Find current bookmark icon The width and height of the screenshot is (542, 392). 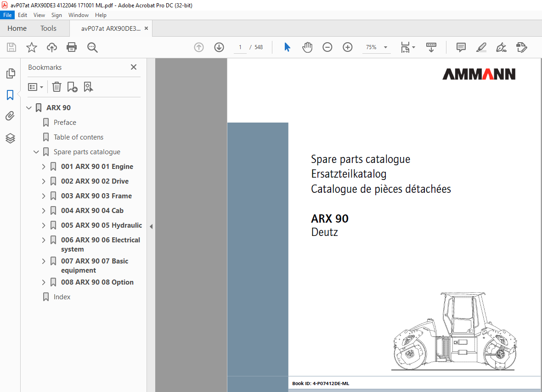coord(88,87)
